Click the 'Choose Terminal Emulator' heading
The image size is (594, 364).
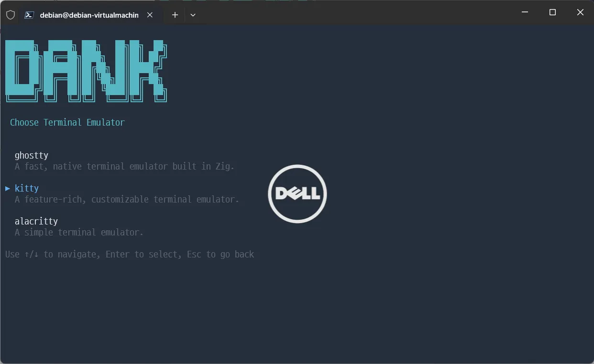pos(67,122)
